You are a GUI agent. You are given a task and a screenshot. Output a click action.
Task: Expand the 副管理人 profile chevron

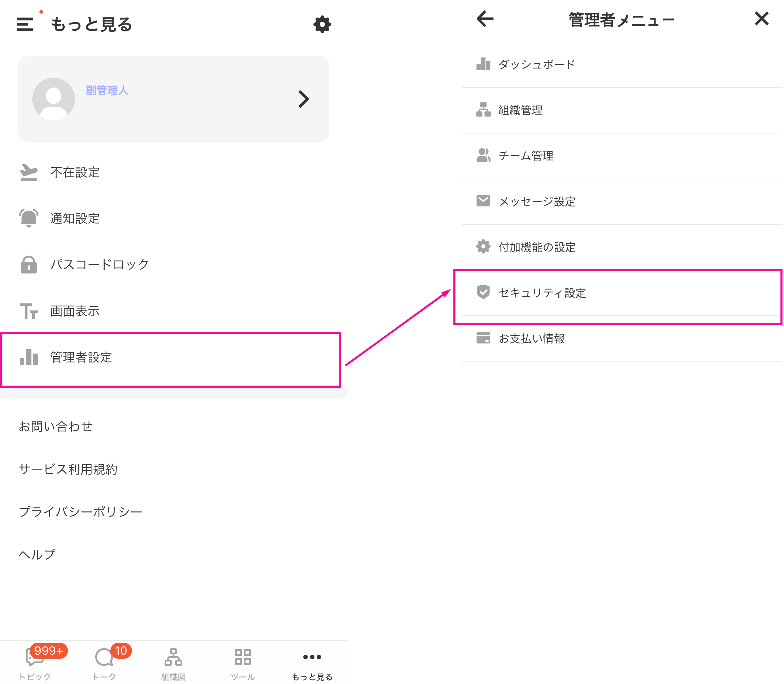(303, 99)
